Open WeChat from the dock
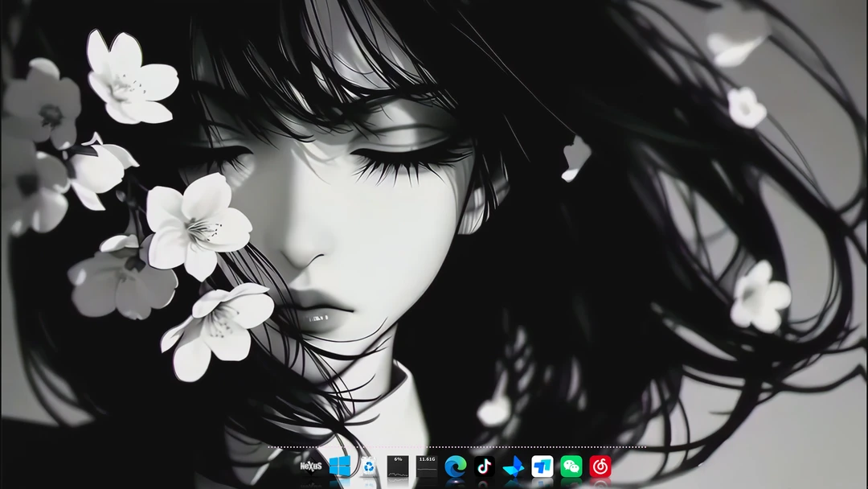This screenshot has height=489, width=868. point(571,466)
